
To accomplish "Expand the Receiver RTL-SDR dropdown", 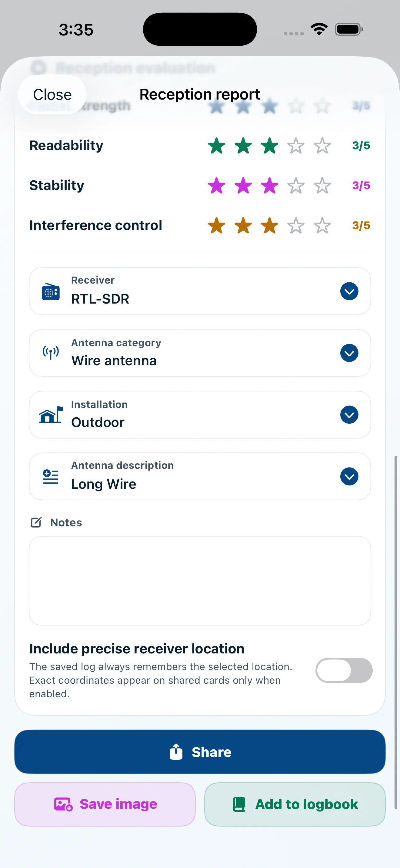I will (x=349, y=291).
